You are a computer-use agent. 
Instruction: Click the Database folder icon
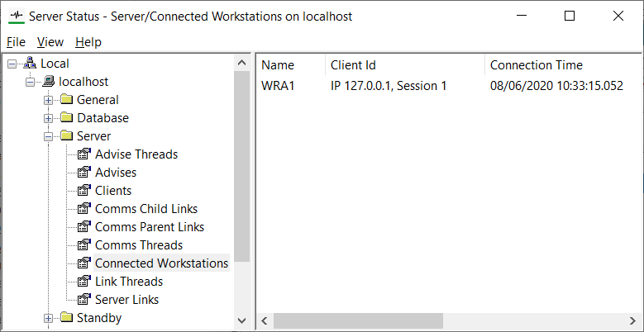click(x=67, y=118)
